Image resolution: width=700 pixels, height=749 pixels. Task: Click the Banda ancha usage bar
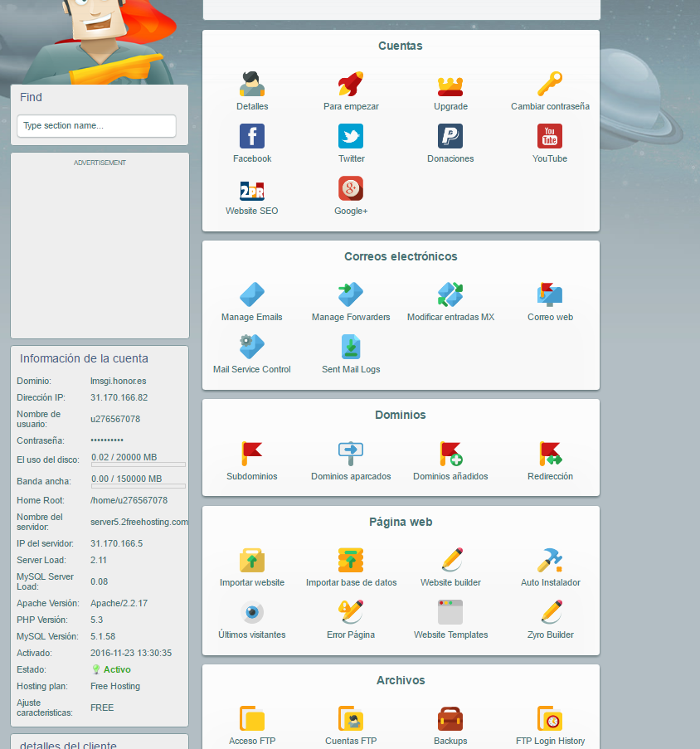click(138, 486)
